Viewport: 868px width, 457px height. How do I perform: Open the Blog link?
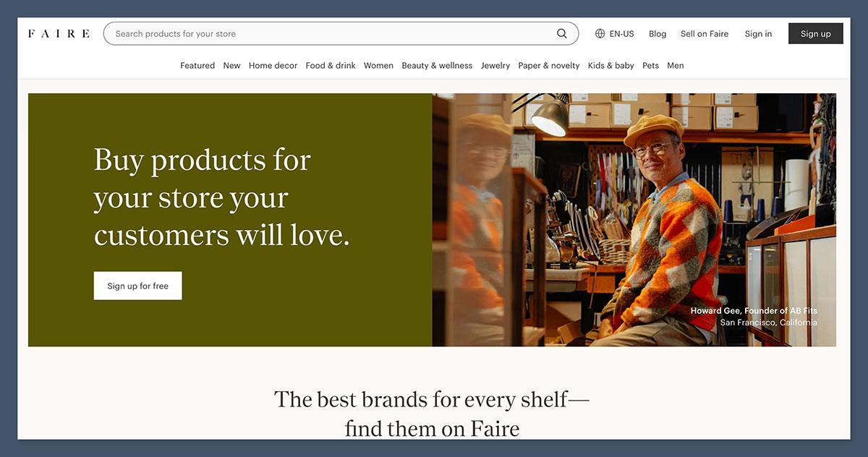pos(658,34)
